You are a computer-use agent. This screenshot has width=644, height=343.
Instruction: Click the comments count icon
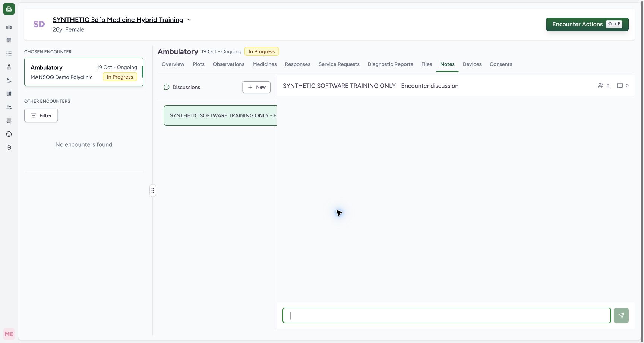click(620, 86)
